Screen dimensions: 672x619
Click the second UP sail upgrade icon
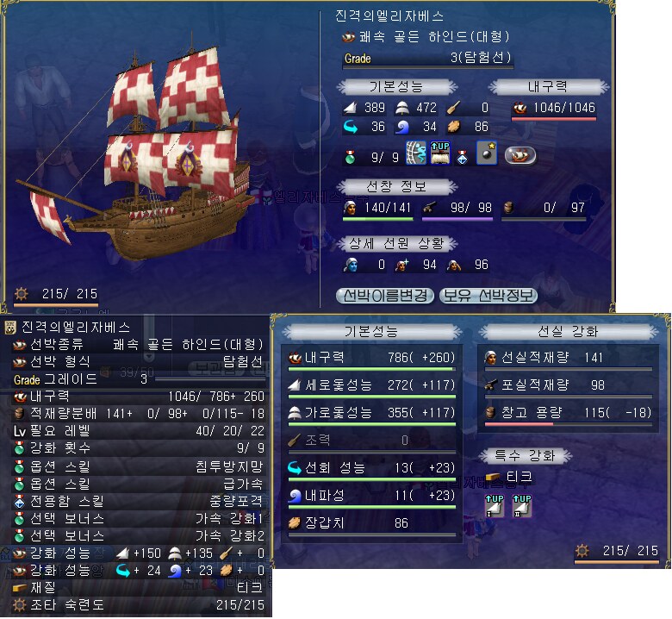point(521,506)
